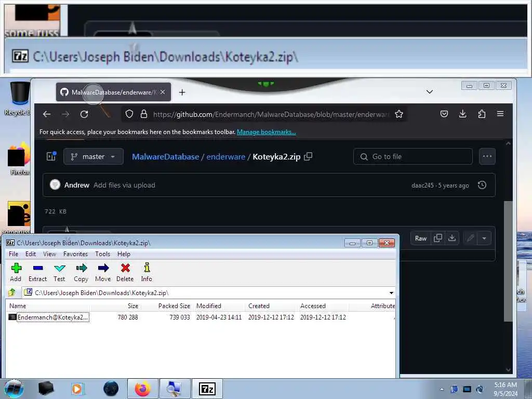Click the taskbar clock showing 5:16 AM

pyautogui.click(x=506, y=389)
